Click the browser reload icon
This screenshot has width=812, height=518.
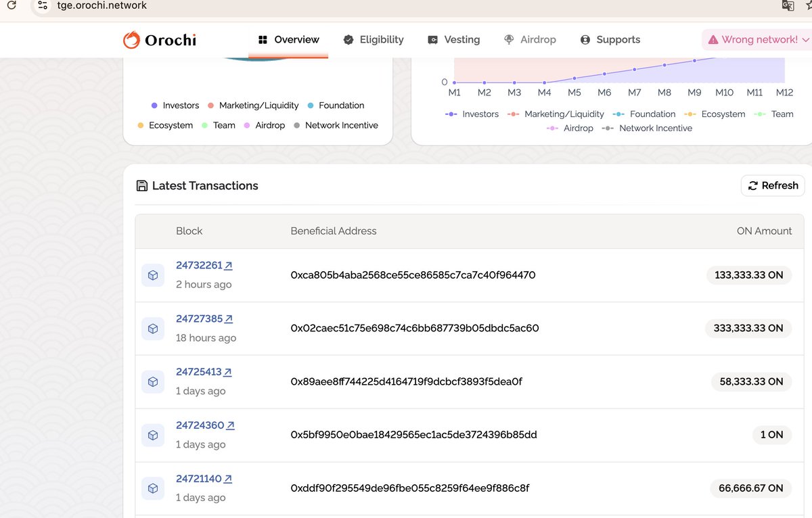click(12, 5)
